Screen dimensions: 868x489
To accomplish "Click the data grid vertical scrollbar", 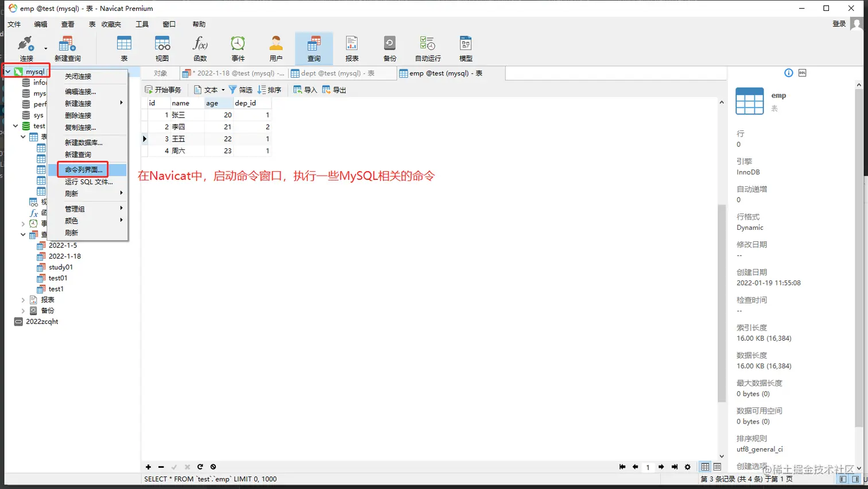I will coord(722,305).
